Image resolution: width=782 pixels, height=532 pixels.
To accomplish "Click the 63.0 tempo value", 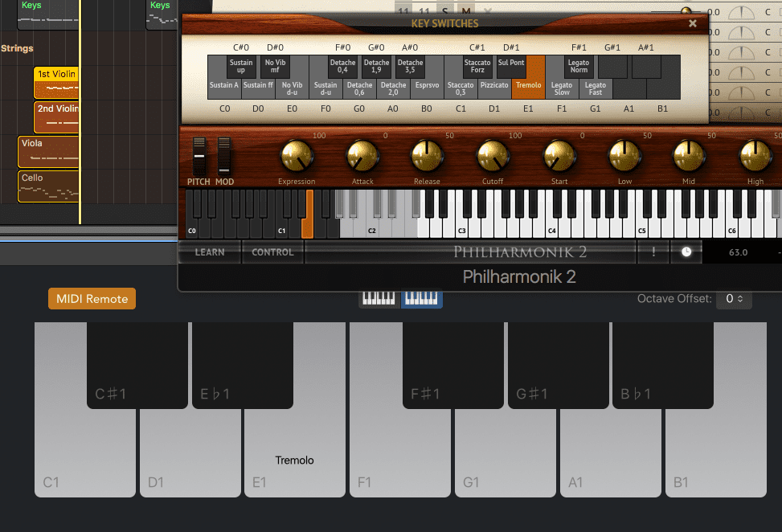I will coord(738,252).
